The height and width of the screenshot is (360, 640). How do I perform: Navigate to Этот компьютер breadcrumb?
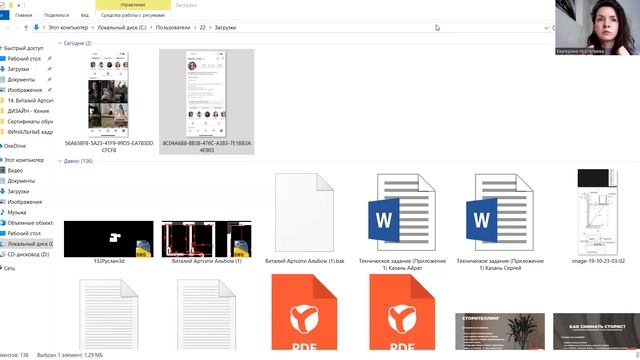[68, 28]
